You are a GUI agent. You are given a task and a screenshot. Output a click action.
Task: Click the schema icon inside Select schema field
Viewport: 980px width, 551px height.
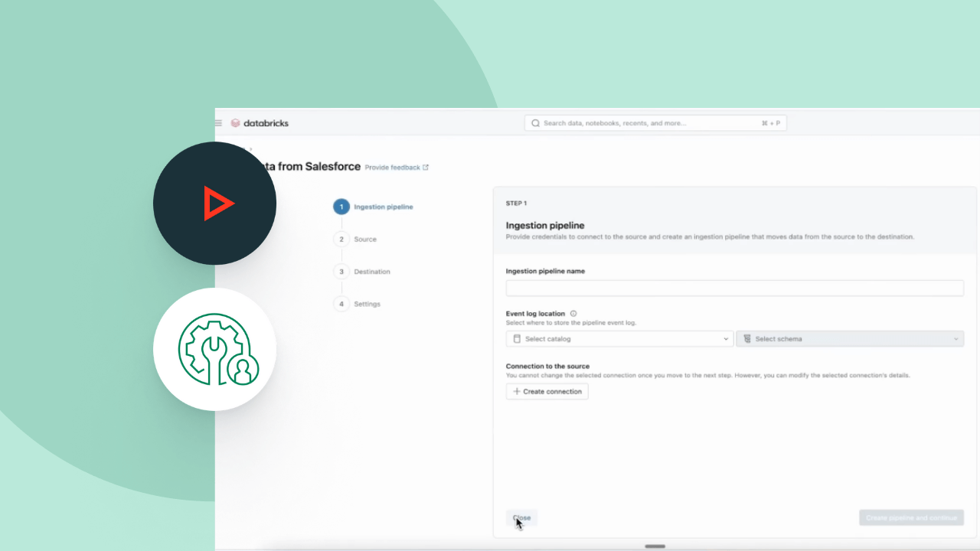746,338
